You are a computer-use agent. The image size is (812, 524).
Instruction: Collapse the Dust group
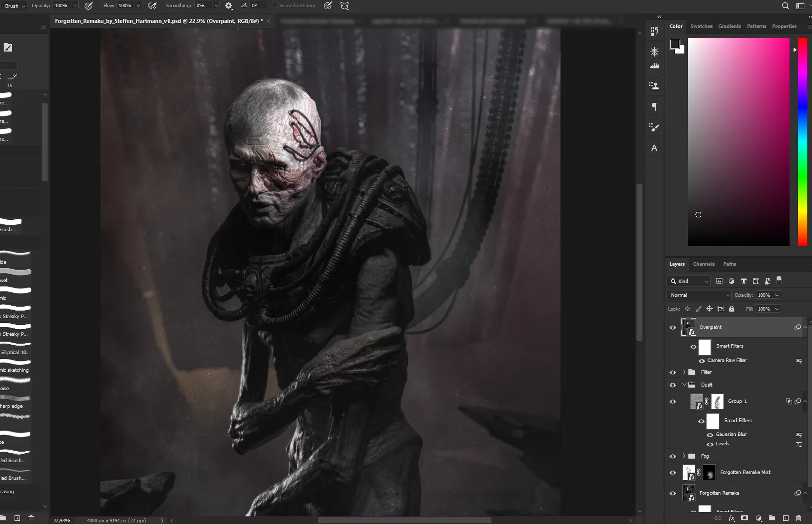click(x=684, y=385)
